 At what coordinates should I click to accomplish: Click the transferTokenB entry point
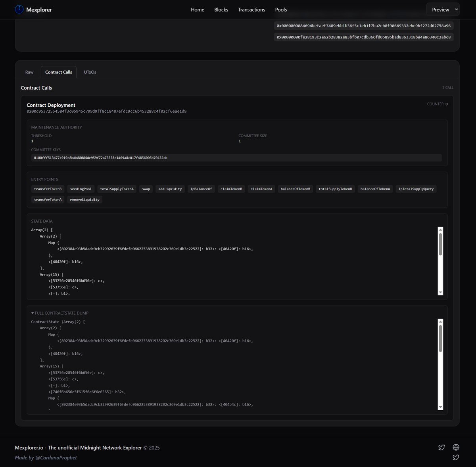pos(48,189)
